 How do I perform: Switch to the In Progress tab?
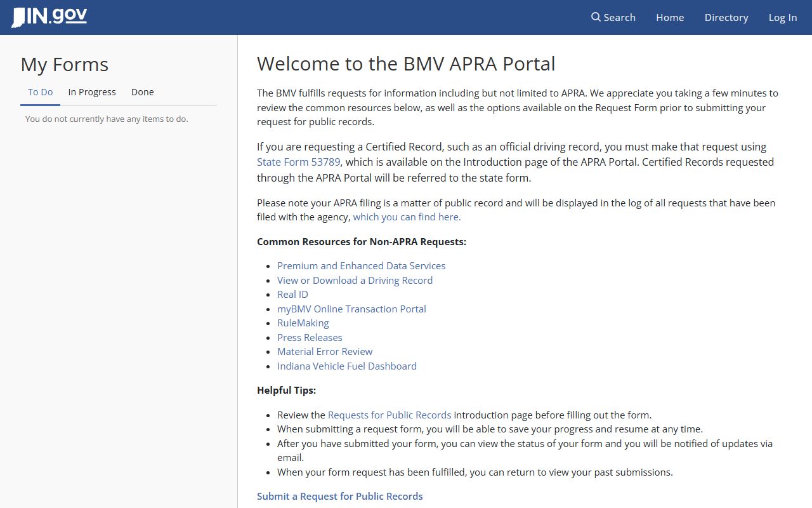92,92
